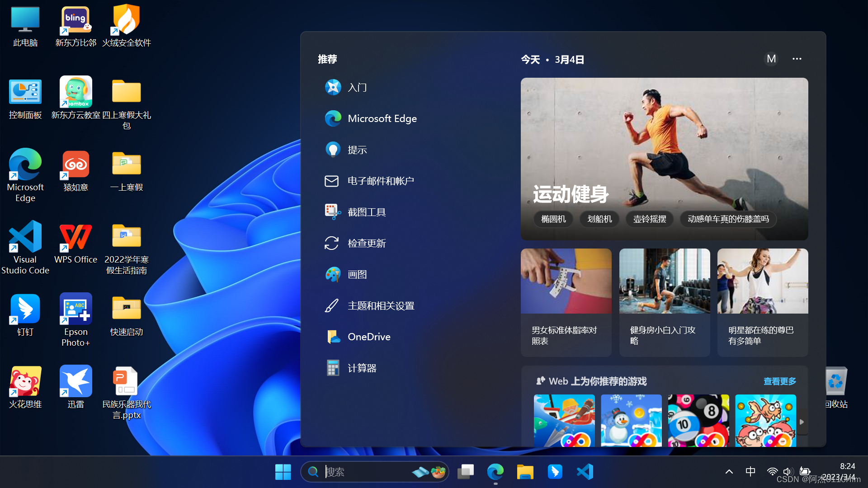The image size is (868, 488).
Task: Open the Snipping Tool (截图工具) entry
Action: 366,212
